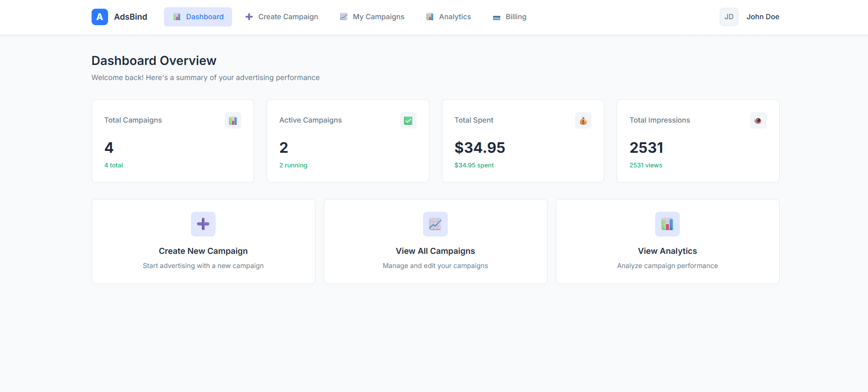Image resolution: width=868 pixels, height=392 pixels.
Task: Click the purple plus icon in Create New Campaign card
Action: click(x=203, y=224)
